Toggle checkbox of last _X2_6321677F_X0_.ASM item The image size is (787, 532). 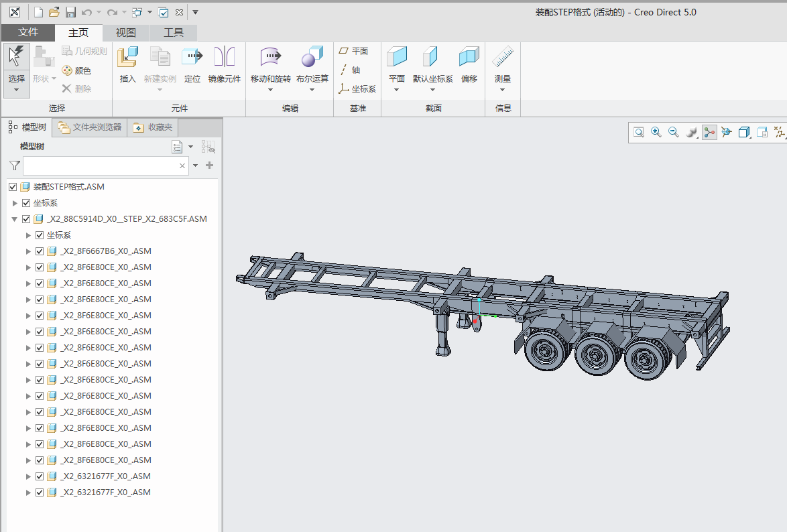[40, 492]
